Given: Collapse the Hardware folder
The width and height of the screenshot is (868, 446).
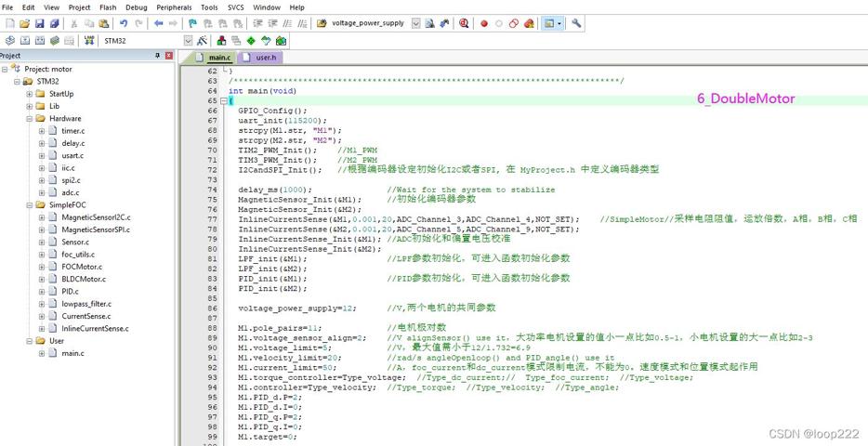Looking at the screenshot, I should 30,118.
